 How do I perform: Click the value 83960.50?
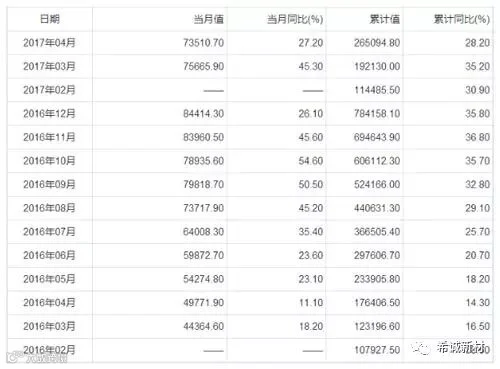(x=203, y=137)
